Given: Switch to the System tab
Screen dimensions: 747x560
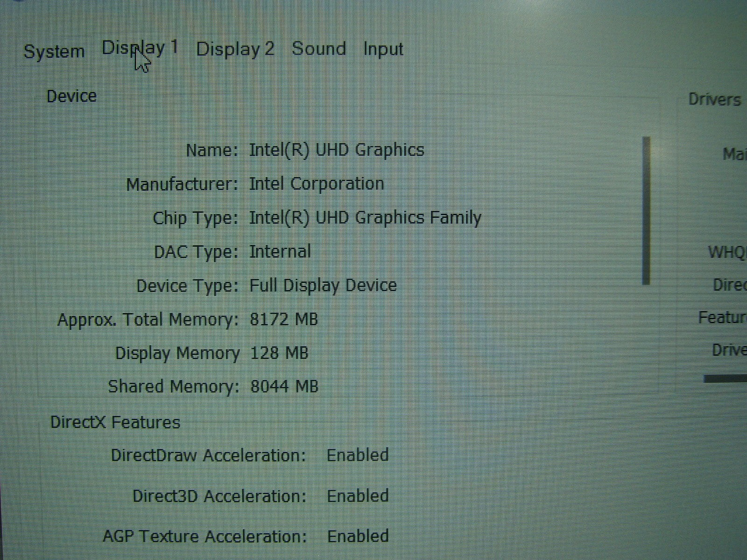Looking at the screenshot, I should point(54,51).
